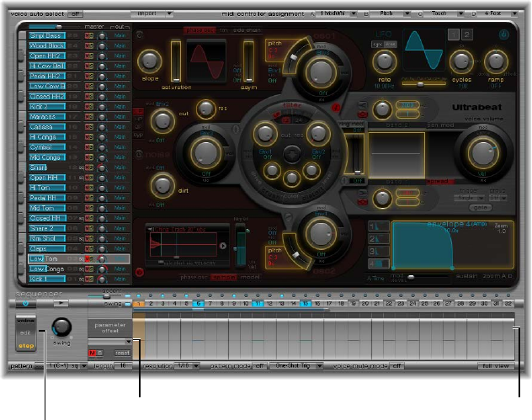The image size is (532, 420).
Task: Click sequencer step 6 button
Action: (x=199, y=304)
